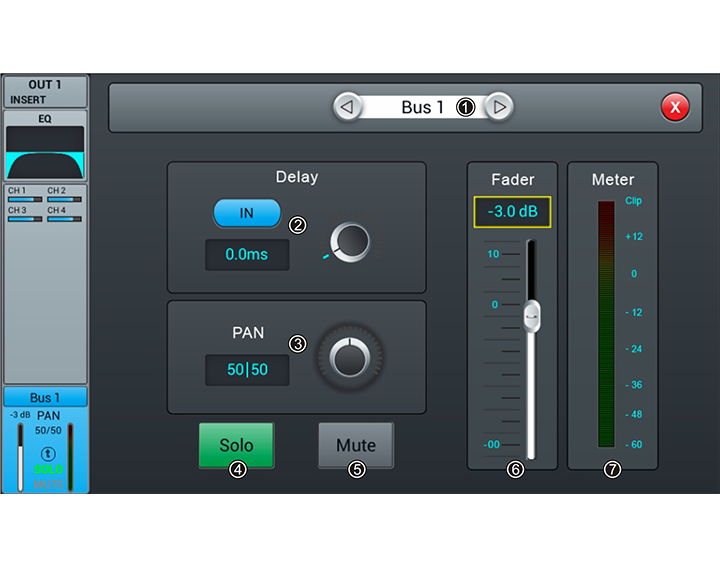
Task: Mute Bus 1 with the Mute button
Action: click(356, 445)
